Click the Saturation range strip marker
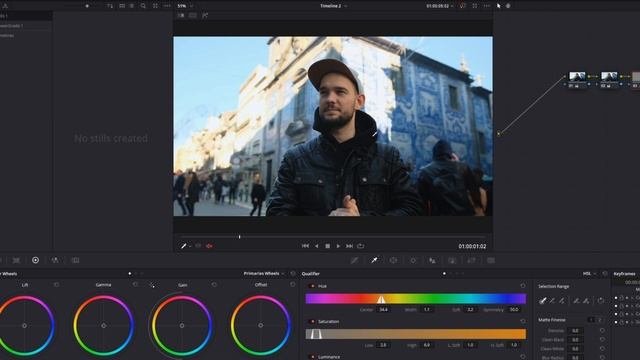 tap(316, 334)
